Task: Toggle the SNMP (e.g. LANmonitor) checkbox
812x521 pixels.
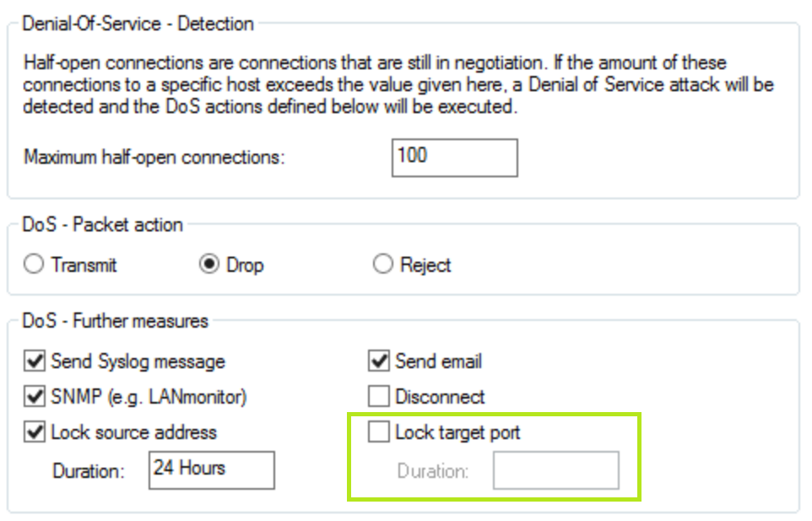Action: coord(35,397)
